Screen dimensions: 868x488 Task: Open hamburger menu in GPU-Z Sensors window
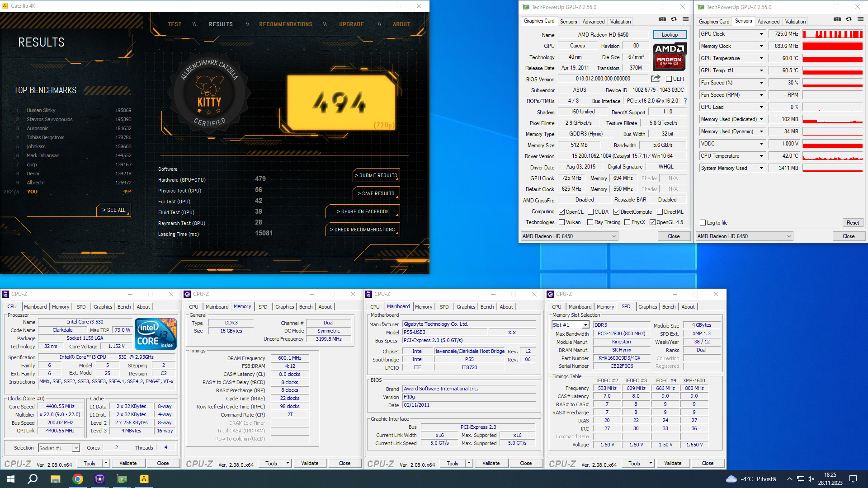860,19
